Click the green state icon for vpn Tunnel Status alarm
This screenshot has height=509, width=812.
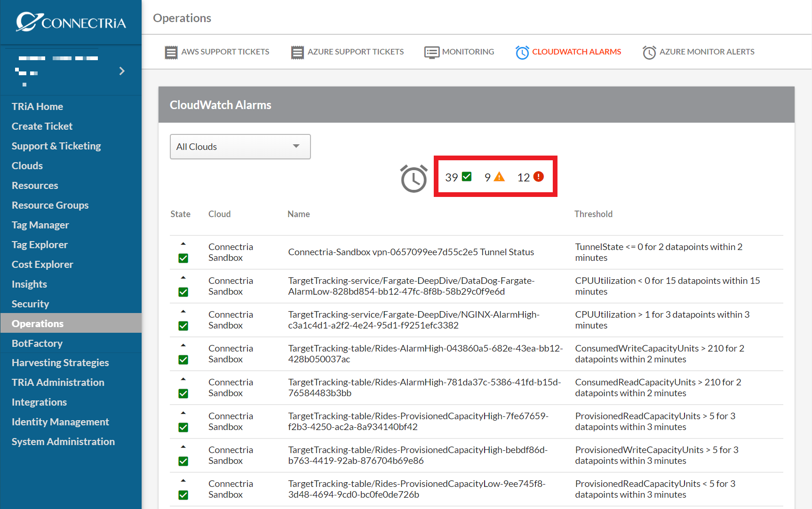point(183,258)
